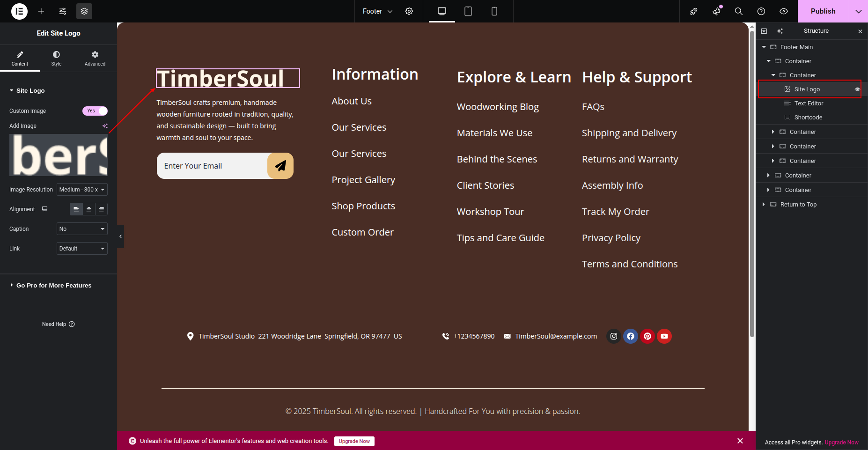Open Footer page settings gear icon
Screen dimensions: 868x450
409,11
